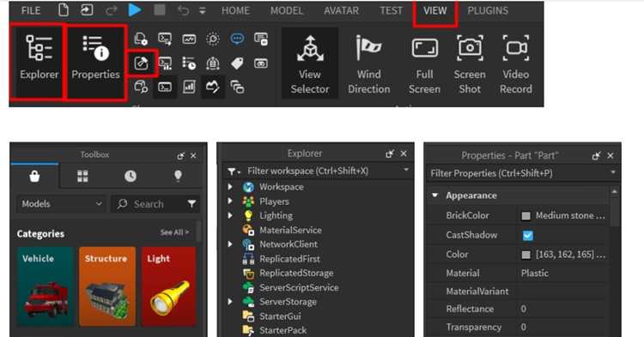The image size is (644, 337).
Task: Open the Light category thumbnail
Action: coord(169,286)
